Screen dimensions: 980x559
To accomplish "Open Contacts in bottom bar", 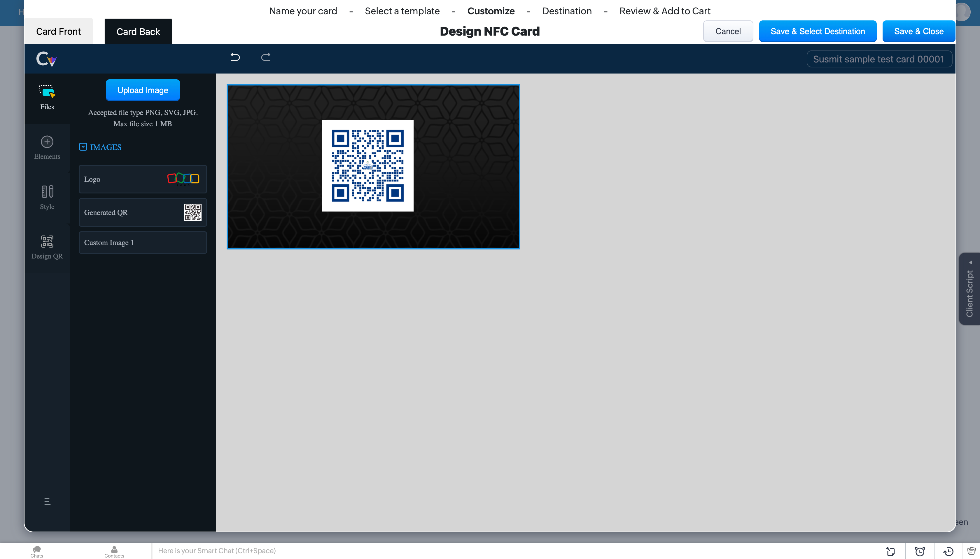I will click(x=114, y=551).
